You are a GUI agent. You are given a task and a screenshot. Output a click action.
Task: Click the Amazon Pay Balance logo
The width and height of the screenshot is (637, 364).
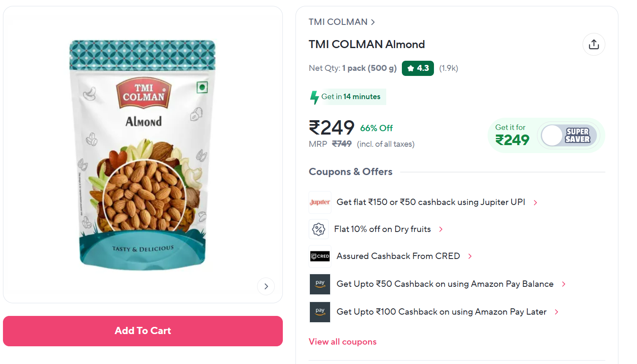[320, 284]
